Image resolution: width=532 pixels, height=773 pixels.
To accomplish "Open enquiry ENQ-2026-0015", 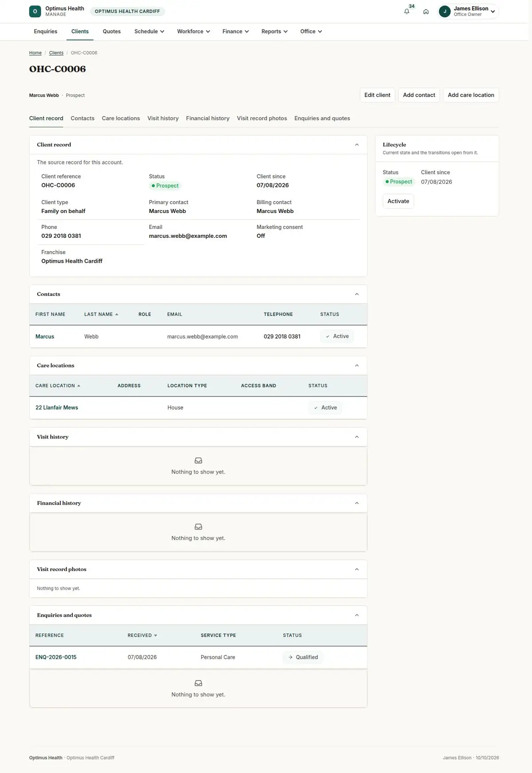I will 56,657.
